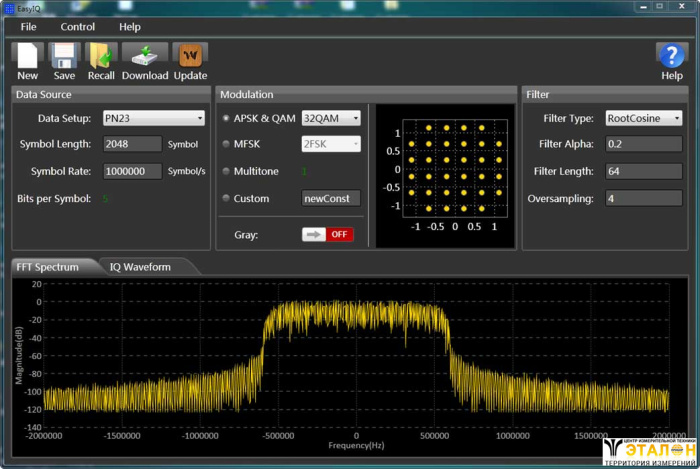Choose the Custom modulation radio button
Viewport: 700px width, 469px height.
tap(225, 198)
